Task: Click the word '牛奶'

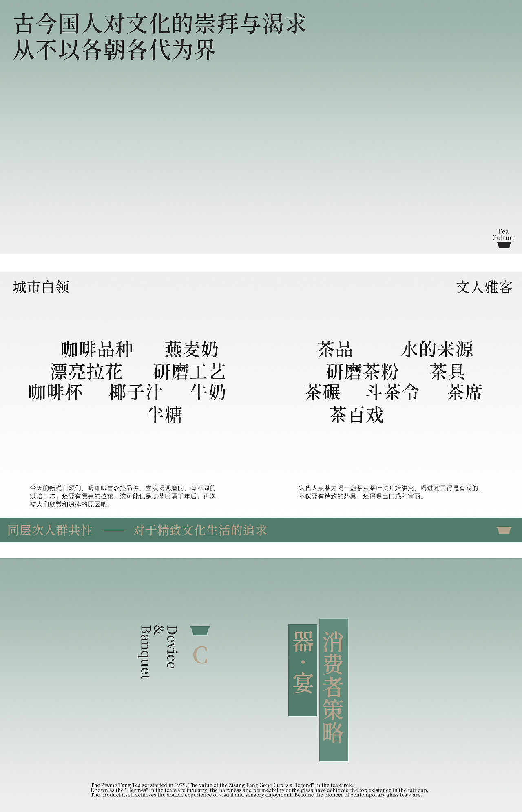Action: pyautogui.click(x=208, y=393)
